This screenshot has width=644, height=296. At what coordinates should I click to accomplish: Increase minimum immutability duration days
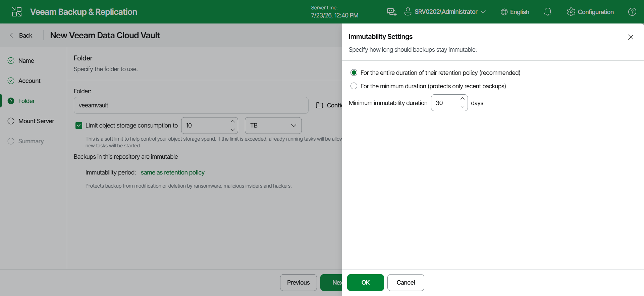(x=463, y=99)
